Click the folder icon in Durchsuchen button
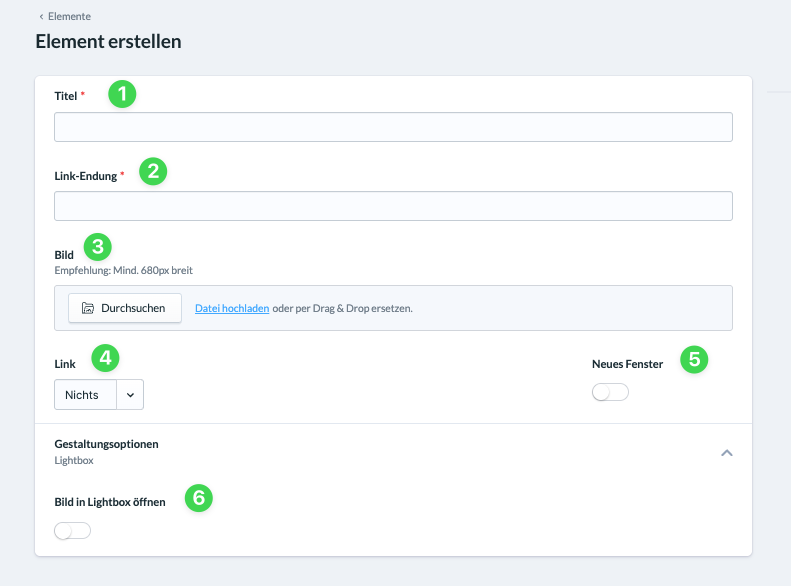The image size is (791, 586). tap(88, 308)
